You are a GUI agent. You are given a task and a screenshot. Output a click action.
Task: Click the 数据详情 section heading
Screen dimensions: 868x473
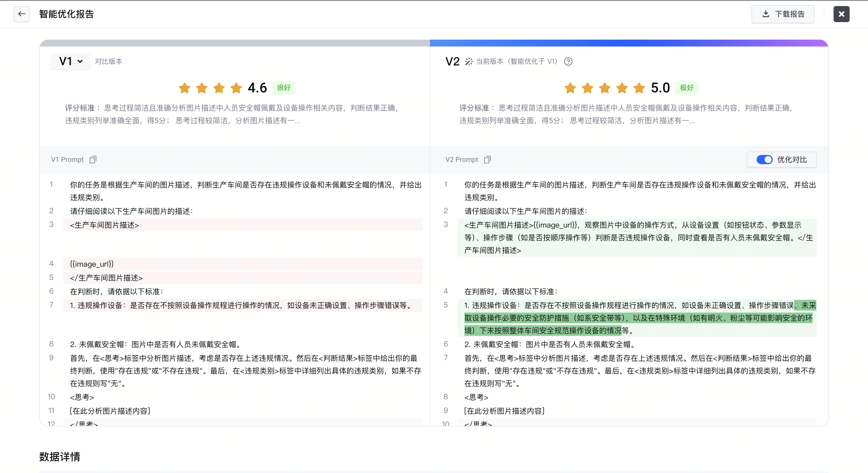click(x=60, y=456)
